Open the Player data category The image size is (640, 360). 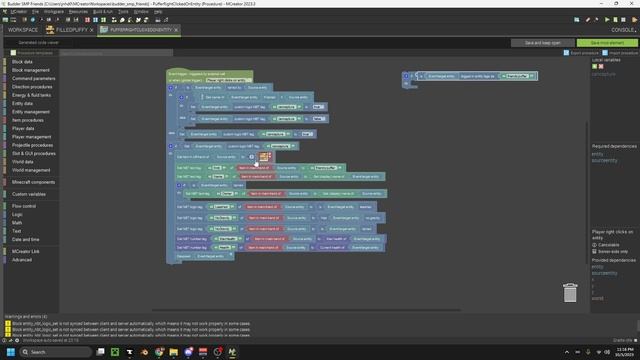point(23,129)
